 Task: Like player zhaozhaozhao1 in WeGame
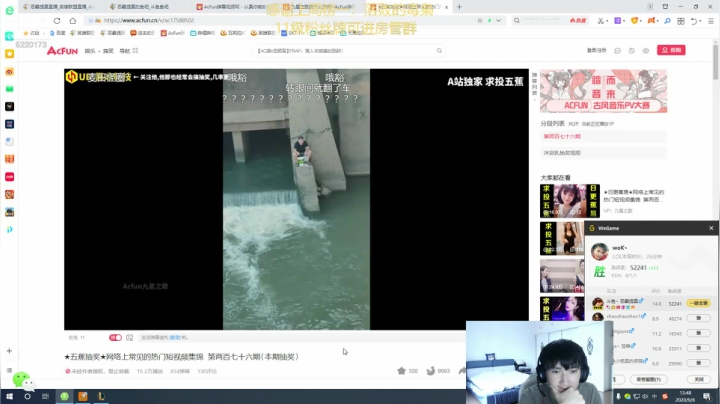[x=698, y=318]
